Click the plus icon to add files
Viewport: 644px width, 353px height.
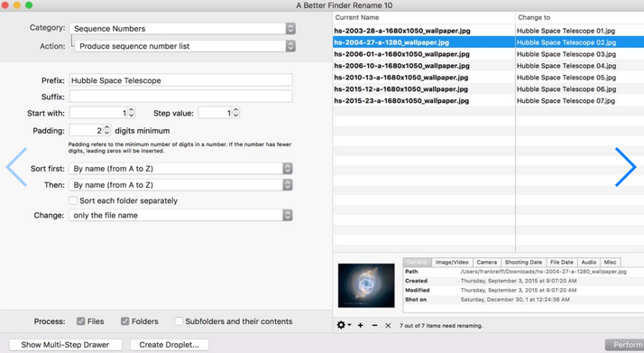[360, 325]
